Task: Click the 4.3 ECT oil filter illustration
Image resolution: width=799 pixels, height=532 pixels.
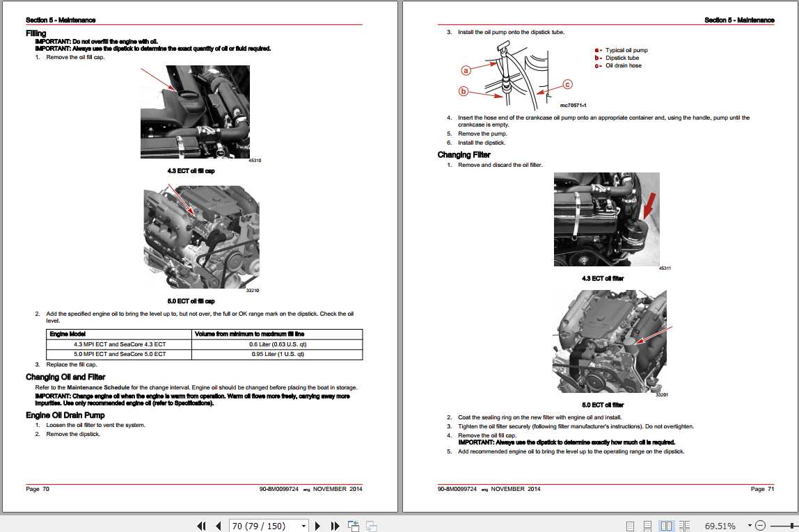Action: 606,218
